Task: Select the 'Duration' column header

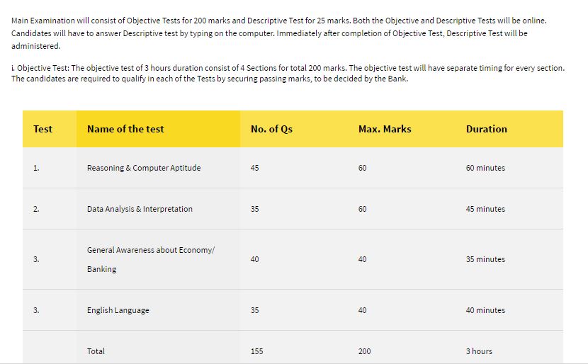Action: tap(509, 129)
